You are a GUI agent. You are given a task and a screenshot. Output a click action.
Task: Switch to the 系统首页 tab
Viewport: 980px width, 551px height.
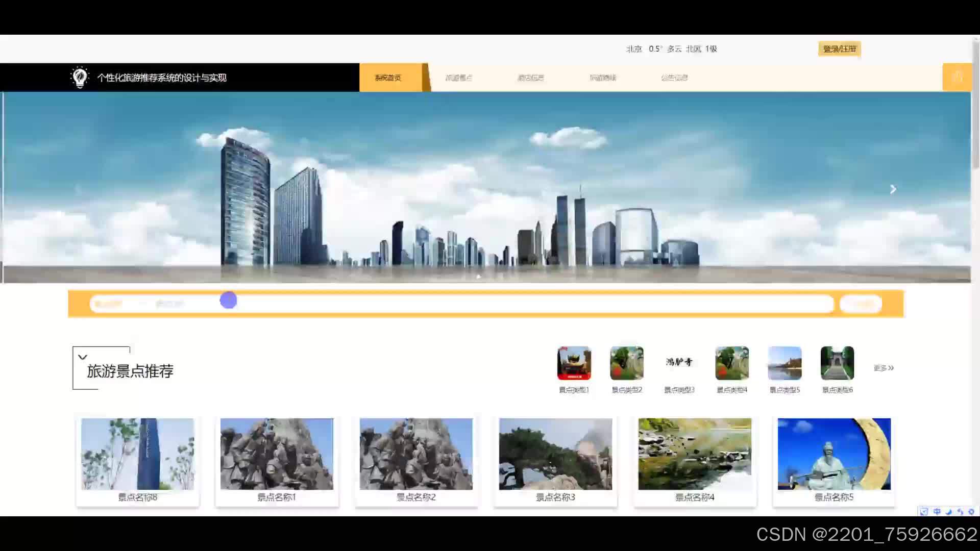388,78
